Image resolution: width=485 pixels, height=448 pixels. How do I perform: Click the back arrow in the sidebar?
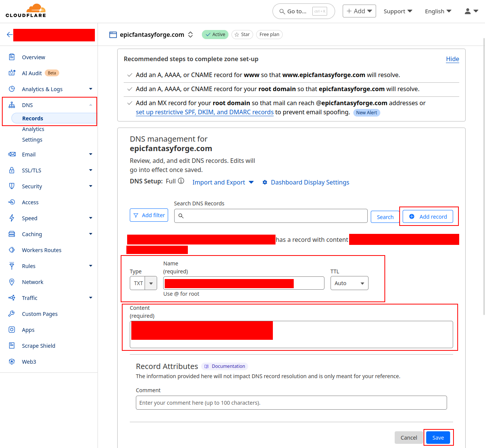coord(9,35)
